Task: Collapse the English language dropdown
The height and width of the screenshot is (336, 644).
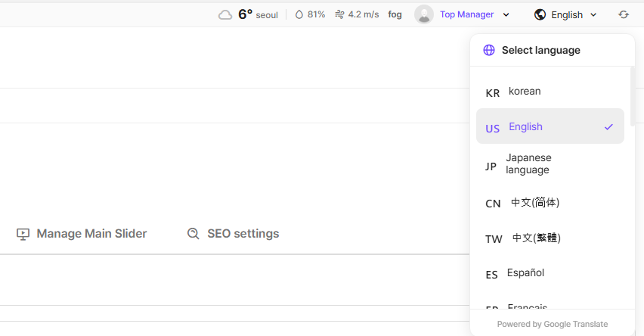Action: tap(593, 14)
